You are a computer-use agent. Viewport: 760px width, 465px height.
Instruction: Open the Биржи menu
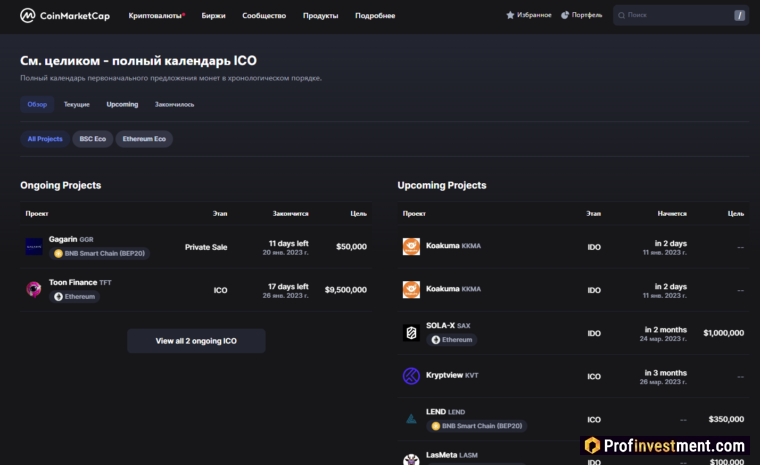click(213, 16)
